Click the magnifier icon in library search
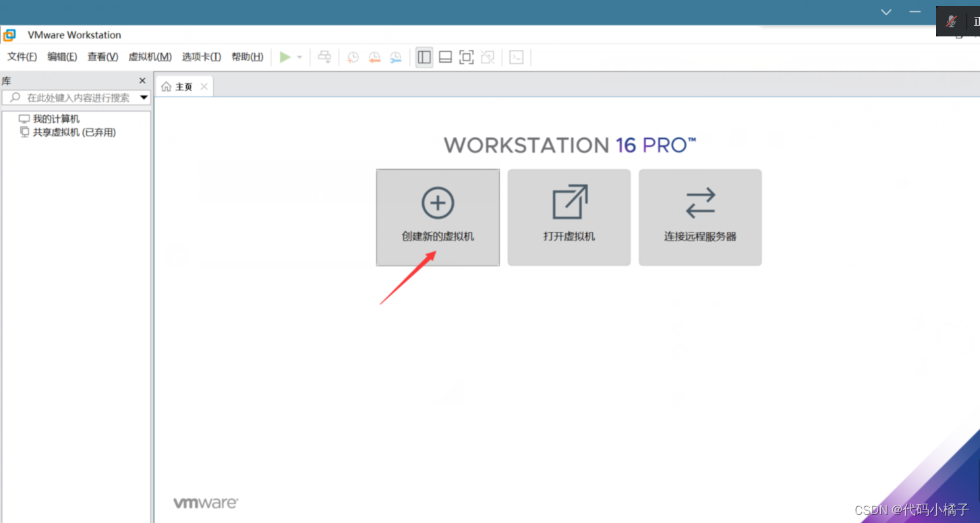Viewport: 980px width, 523px height. [x=16, y=98]
